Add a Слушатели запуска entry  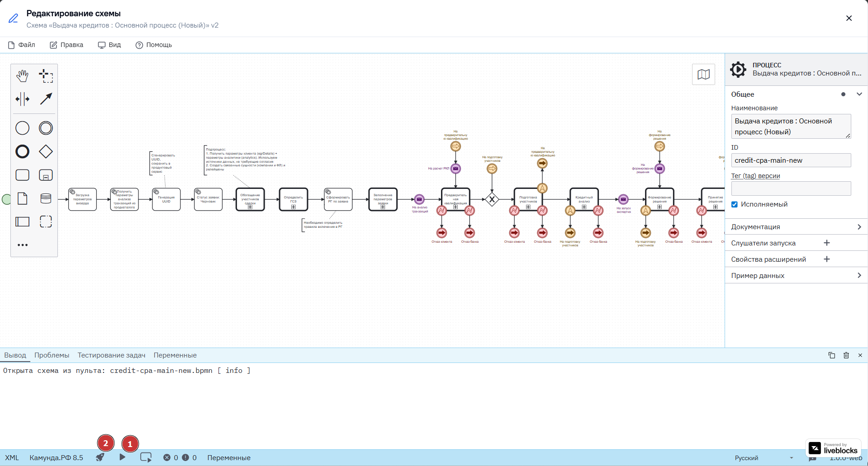[827, 243]
